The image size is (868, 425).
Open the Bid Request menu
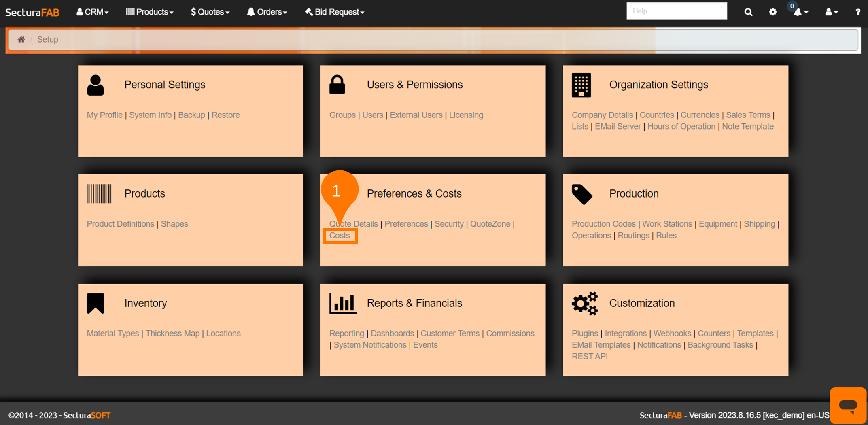coord(334,12)
